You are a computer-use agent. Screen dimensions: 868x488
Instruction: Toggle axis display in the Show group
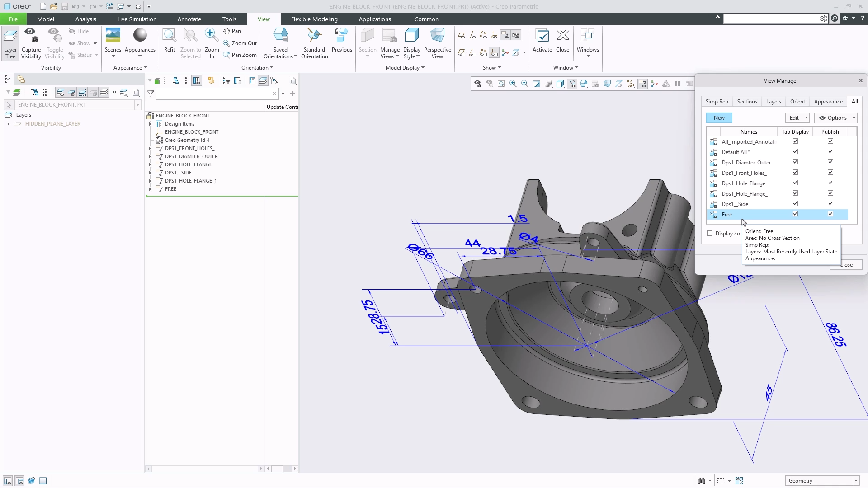click(472, 35)
